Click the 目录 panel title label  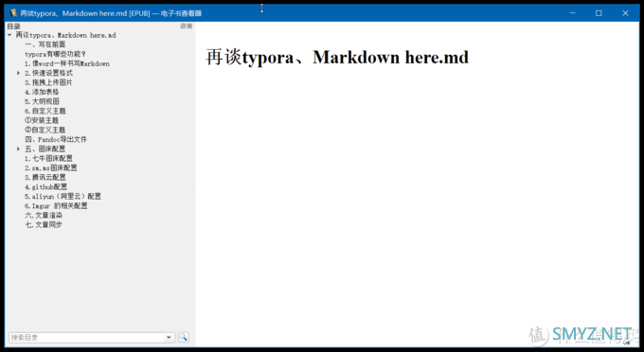13,26
